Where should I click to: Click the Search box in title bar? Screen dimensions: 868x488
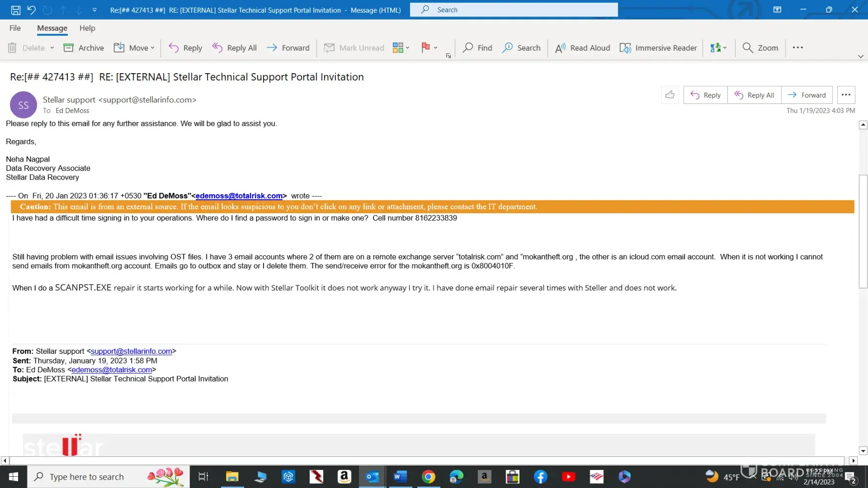[514, 10]
